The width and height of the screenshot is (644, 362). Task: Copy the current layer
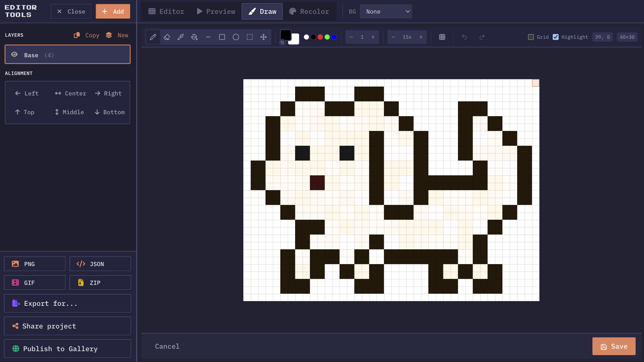coord(87,35)
